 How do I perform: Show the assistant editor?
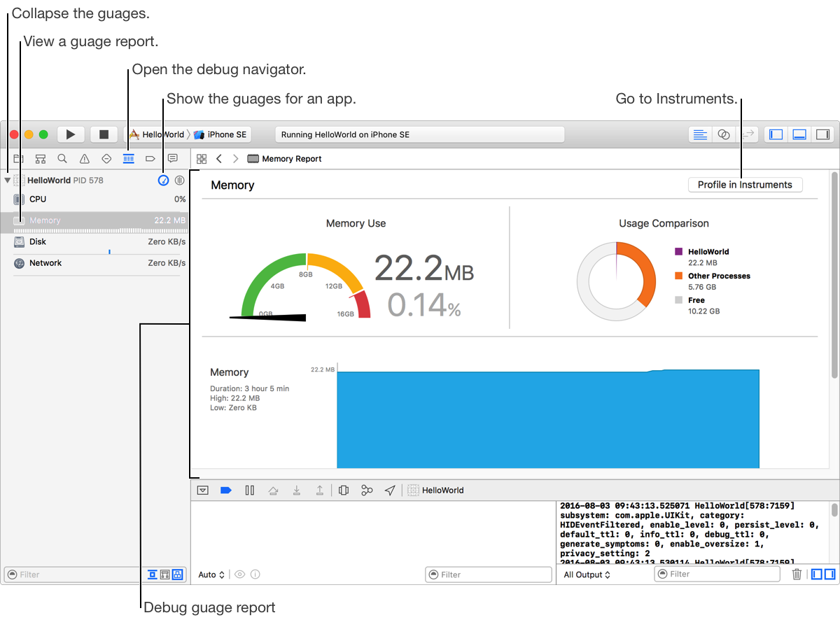click(724, 134)
